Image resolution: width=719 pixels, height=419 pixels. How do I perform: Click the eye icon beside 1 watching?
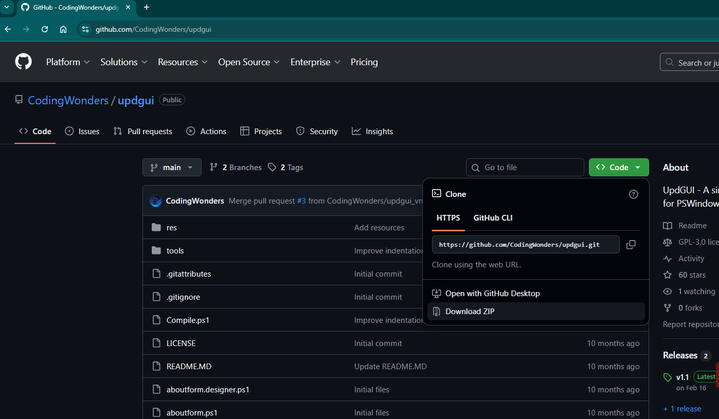[667, 292]
